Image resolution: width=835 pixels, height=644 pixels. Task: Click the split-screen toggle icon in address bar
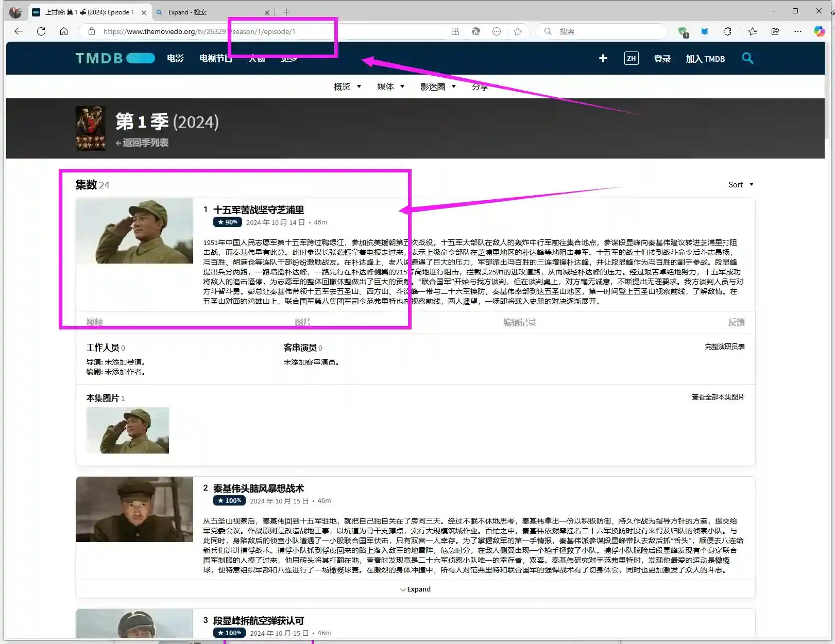pyautogui.click(x=455, y=31)
